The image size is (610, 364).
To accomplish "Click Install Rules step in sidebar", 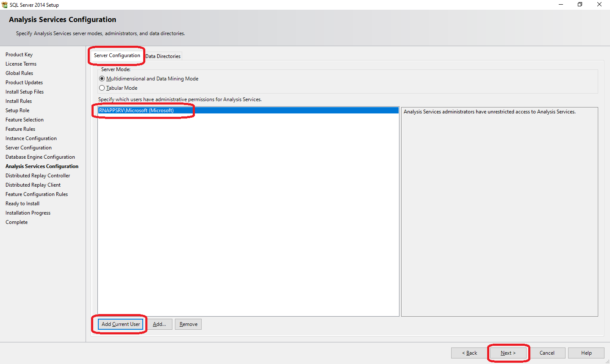I will (x=19, y=101).
